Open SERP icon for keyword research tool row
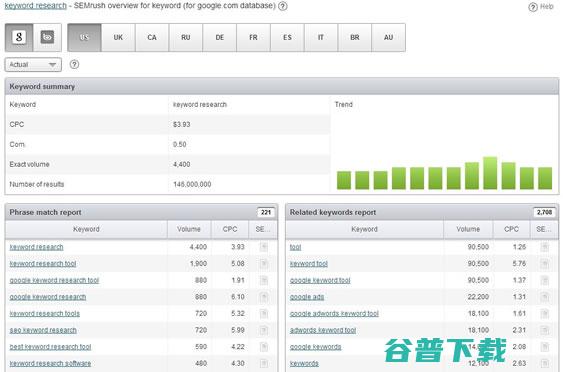The width and height of the screenshot is (563, 372). (x=264, y=264)
